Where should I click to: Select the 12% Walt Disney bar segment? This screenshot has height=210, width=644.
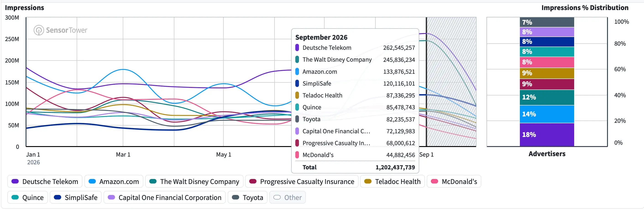tap(547, 97)
